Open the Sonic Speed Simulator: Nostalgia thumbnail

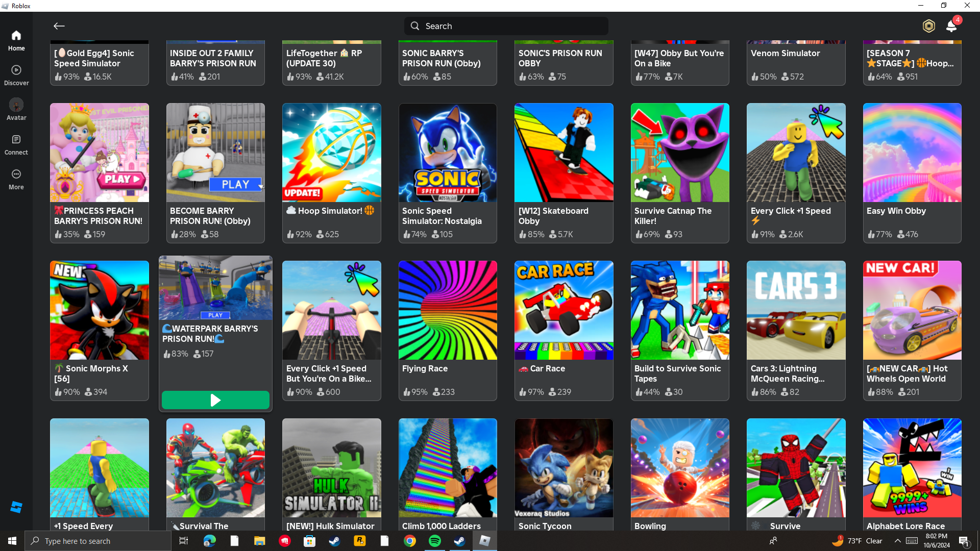pyautogui.click(x=448, y=153)
